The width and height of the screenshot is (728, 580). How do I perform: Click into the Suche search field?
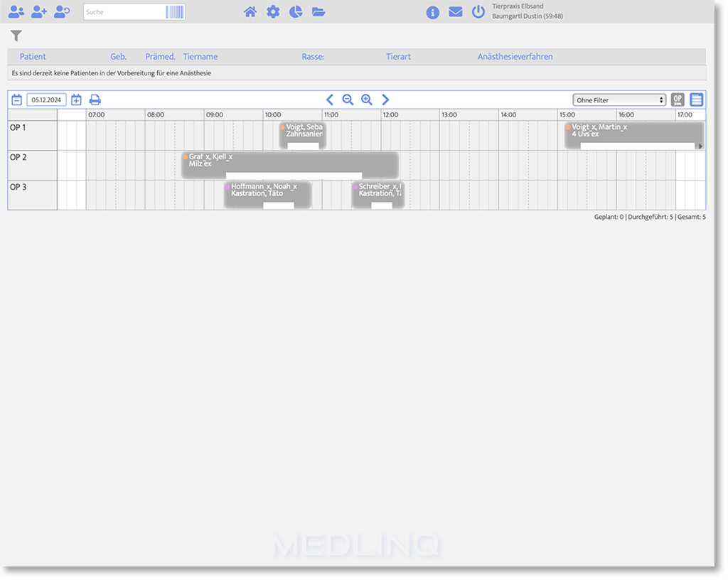[124, 12]
